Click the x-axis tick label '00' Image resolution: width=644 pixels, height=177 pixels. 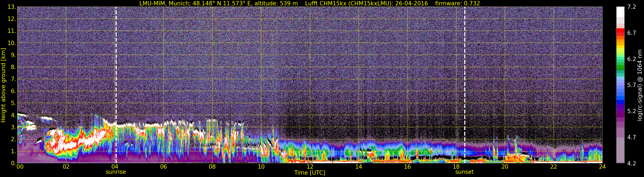coord(20,167)
